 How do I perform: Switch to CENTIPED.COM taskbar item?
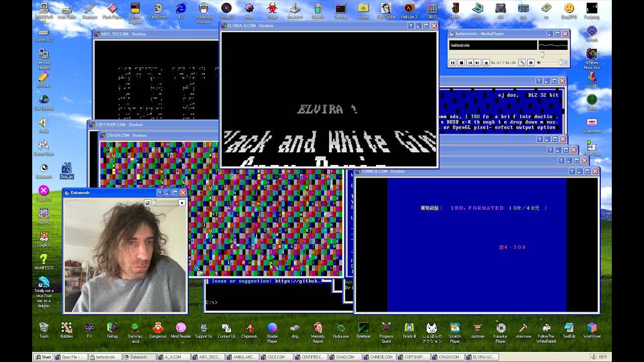tap(310, 357)
